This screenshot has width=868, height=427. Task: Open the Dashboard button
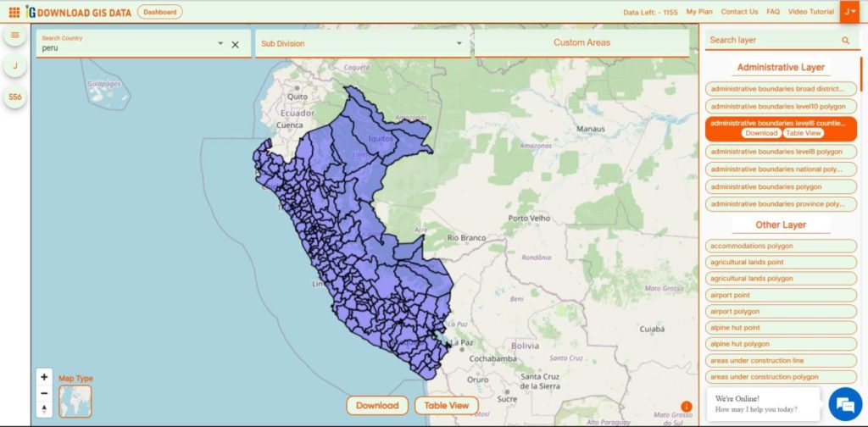(160, 12)
